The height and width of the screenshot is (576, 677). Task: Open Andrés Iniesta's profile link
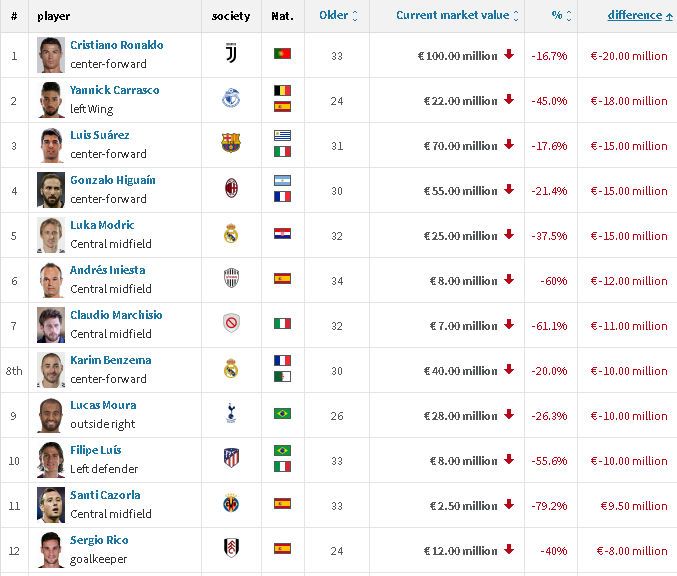[x=108, y=270]
